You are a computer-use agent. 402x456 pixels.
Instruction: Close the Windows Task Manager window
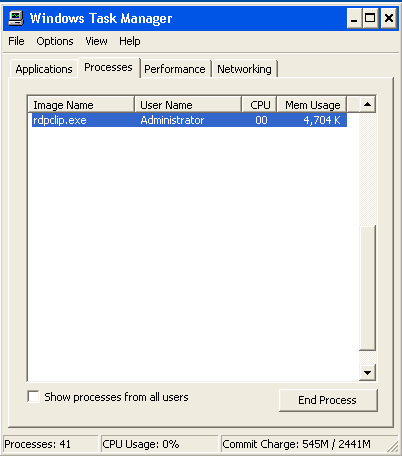click(389, 18)
